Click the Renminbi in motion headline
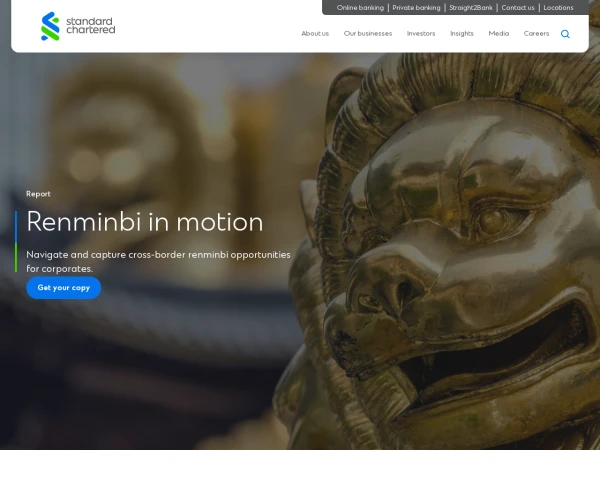The image size is (600, 480). click(x=145, y=222)
